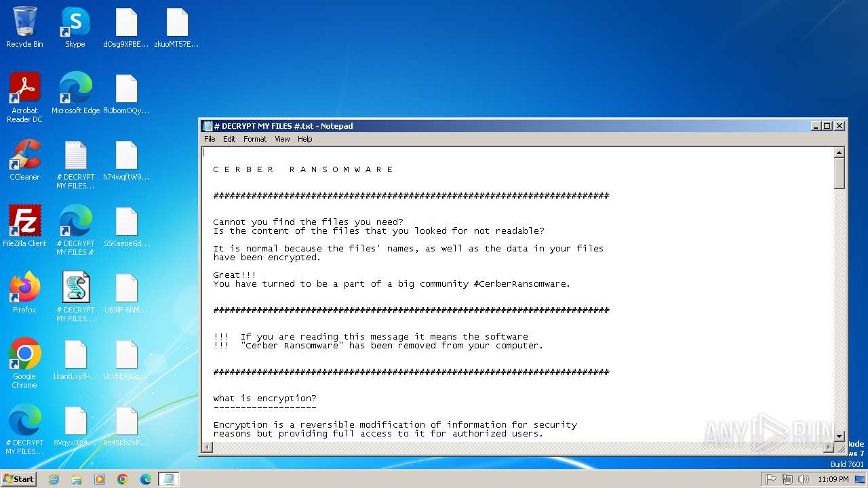Open the Start menu
The image size is (868, 488).
coord(18,479)
